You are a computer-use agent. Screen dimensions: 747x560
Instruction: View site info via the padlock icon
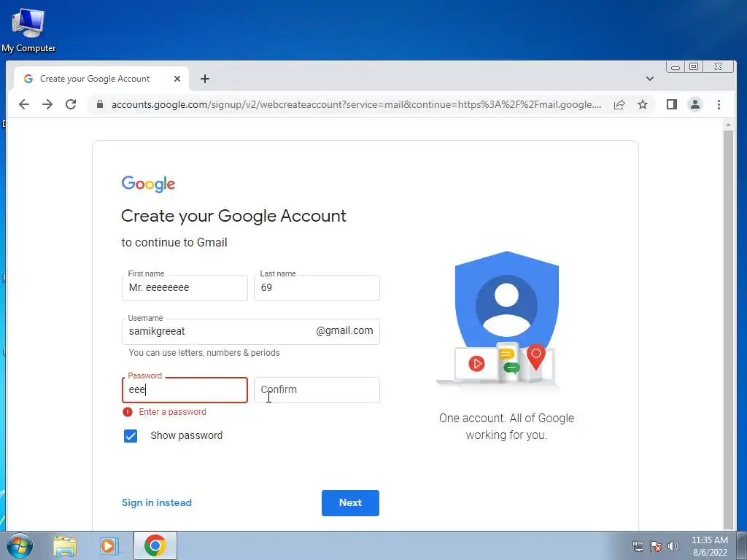[99, 104]
